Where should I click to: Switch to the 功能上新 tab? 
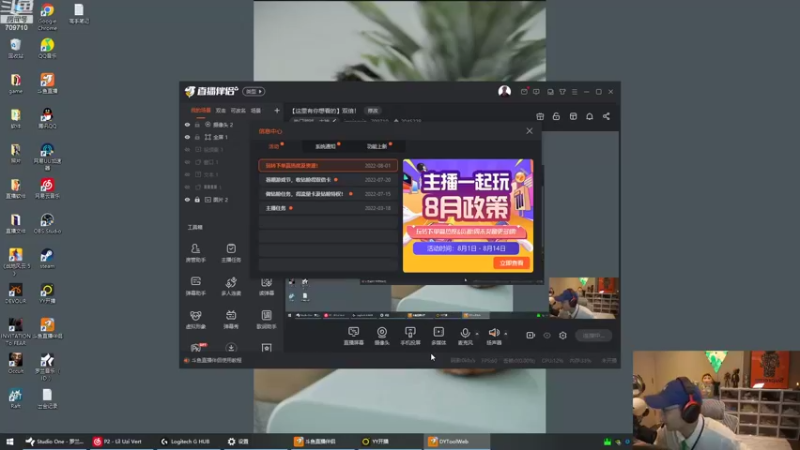[x=378, y=146]
